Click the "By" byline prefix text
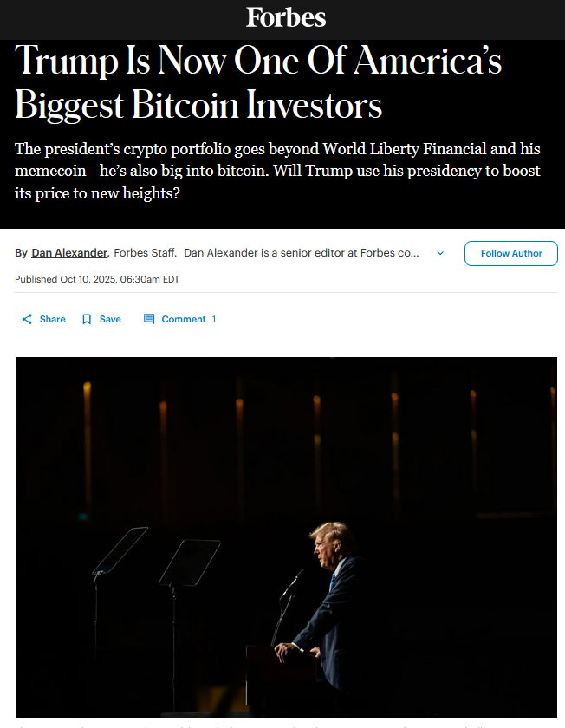The height and width of the screenshot is (728, 565). (22, 253)
